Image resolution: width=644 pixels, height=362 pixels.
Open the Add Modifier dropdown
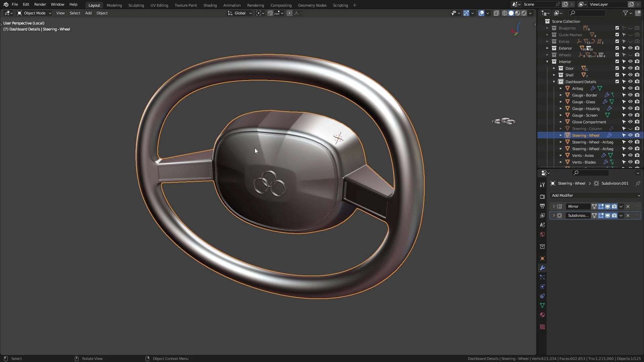595,195
